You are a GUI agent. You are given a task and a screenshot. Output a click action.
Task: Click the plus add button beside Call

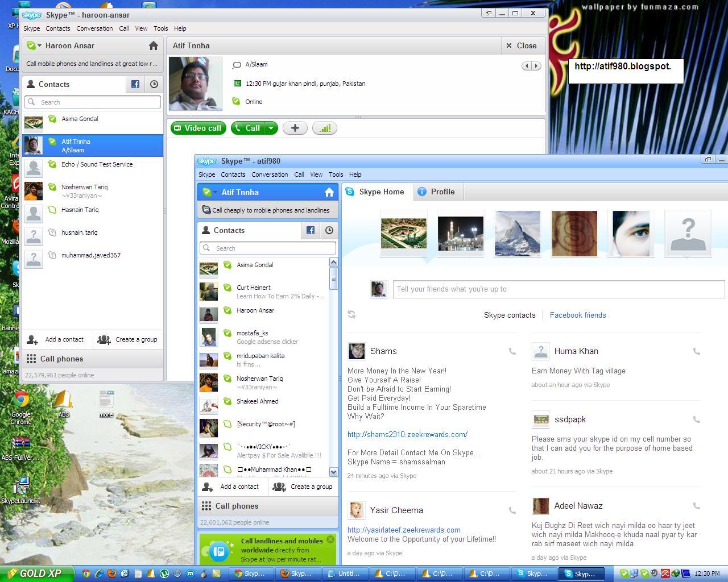(x=295, y=128)
